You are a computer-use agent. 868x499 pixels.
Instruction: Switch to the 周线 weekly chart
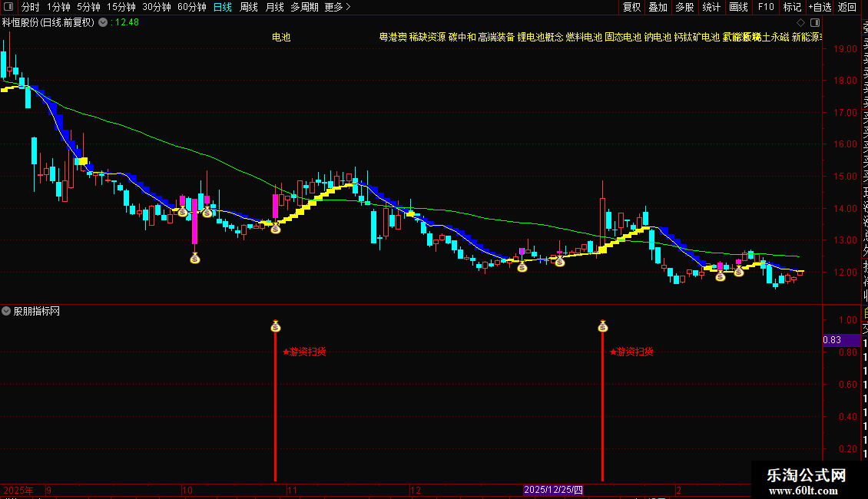point(249,7)
